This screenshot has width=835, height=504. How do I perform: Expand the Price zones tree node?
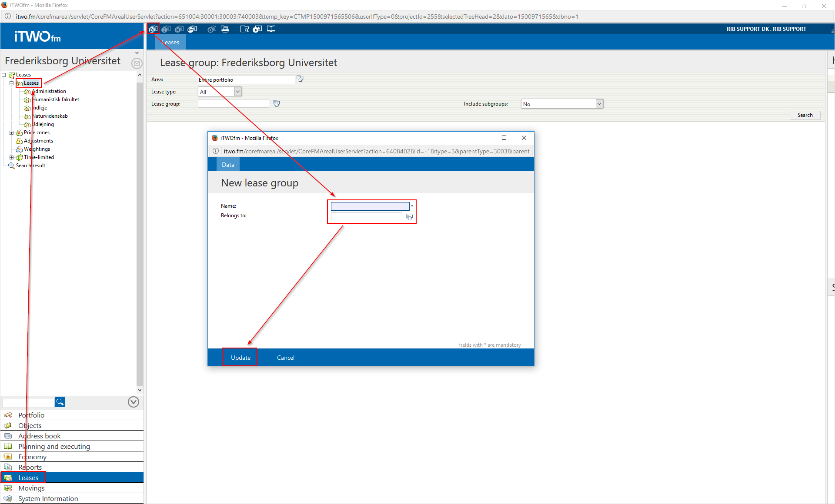pyautogui.click(x=12, y=133)
